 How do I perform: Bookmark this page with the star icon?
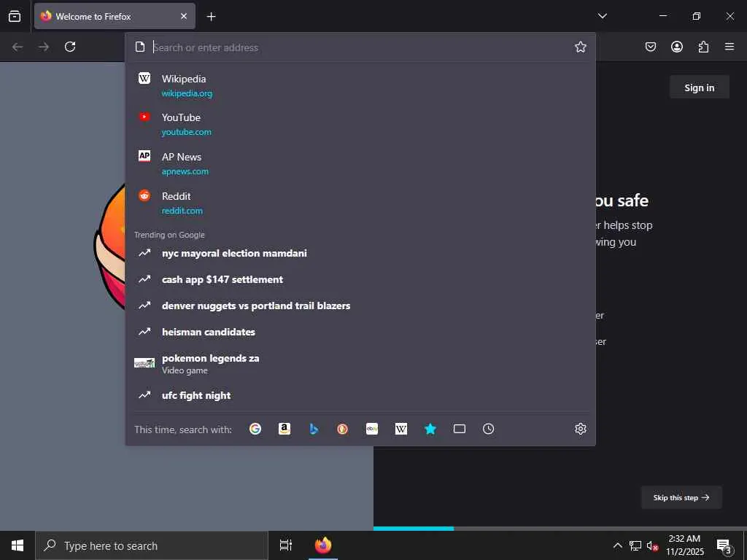tap(580, 47)
